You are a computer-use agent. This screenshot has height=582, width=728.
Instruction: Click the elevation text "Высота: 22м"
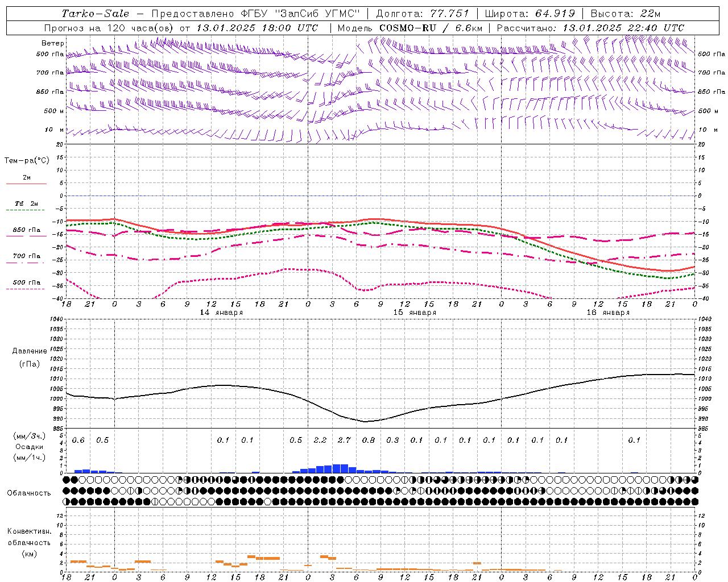pos(626,14)
